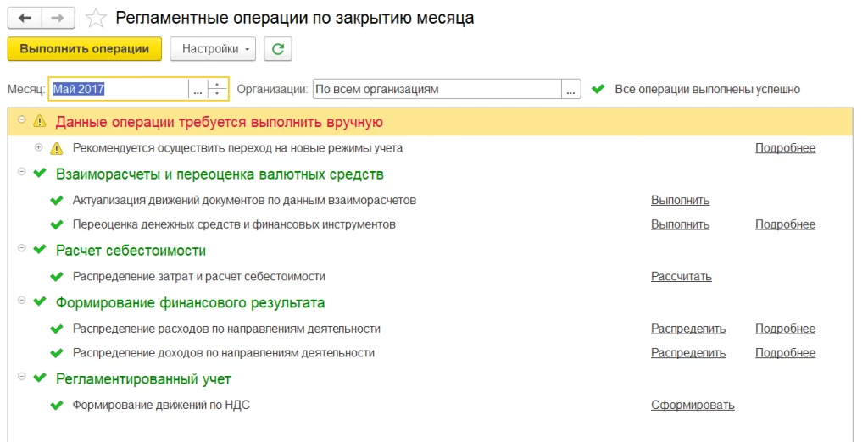The width and height of the screenshot is (868, 442).
Task: Click checkmark beside 'Распределение расходов по направлениям'
Action: click(x=57, y=329)
